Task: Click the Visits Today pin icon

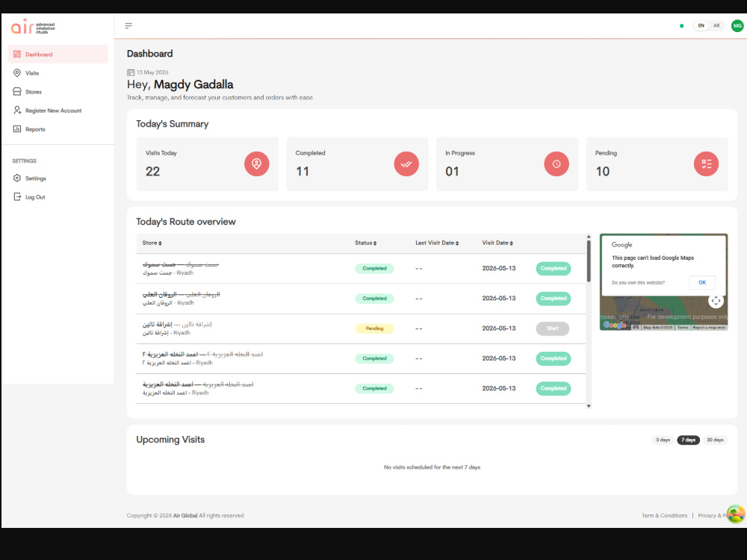Action: (x=257, y=164)
